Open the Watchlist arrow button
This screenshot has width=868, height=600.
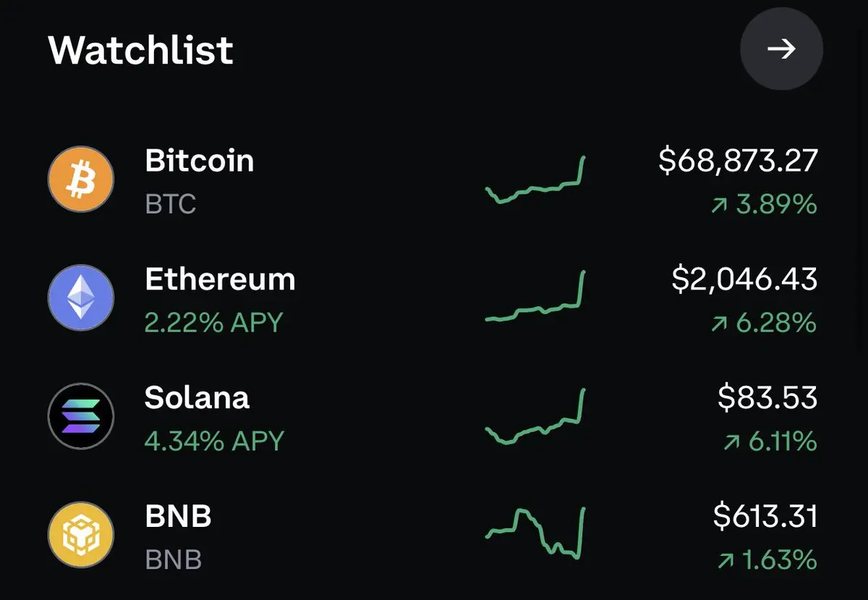tap(781, 48)
